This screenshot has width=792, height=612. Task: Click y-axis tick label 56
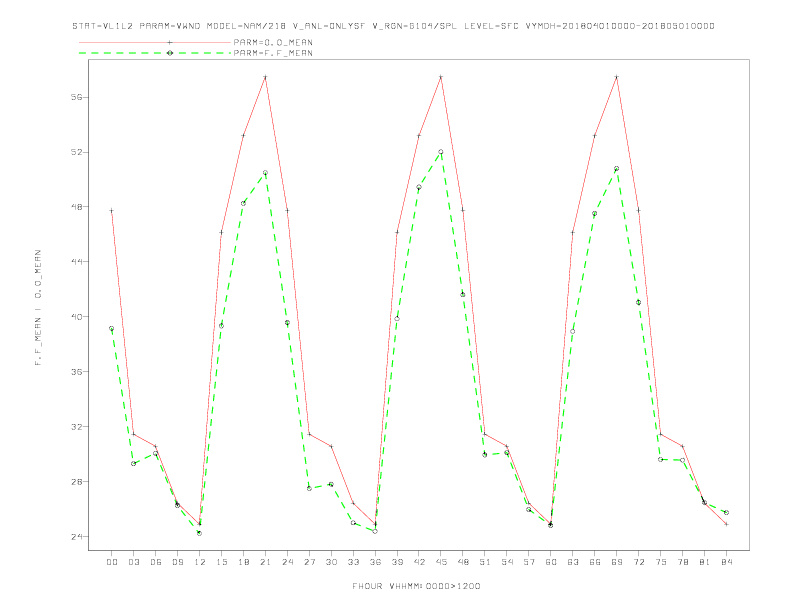pos(76,97)
